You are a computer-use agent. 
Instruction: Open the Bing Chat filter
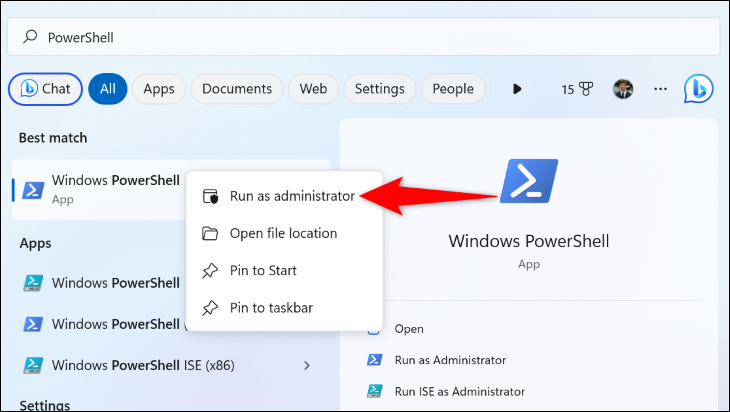(x=45, y=89)
